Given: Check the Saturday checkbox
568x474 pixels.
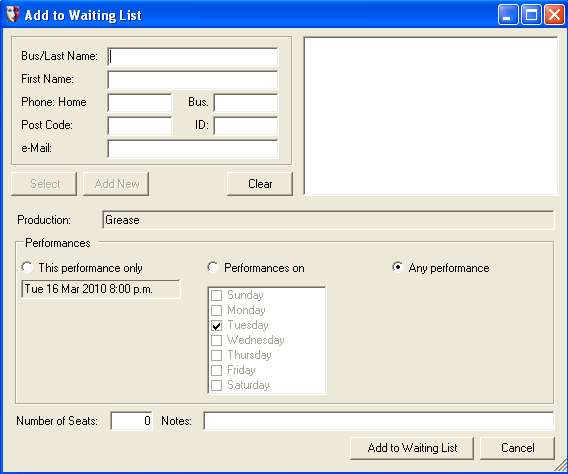Looking at the screenshot, I should [x=216, y=385].
